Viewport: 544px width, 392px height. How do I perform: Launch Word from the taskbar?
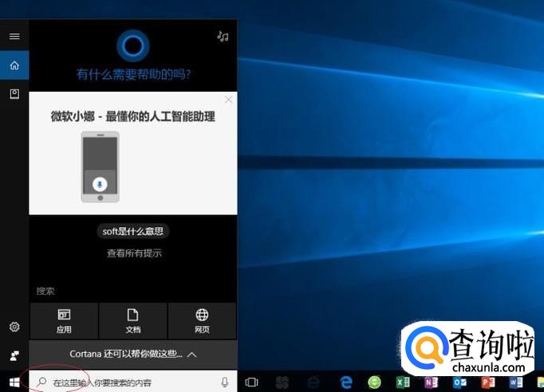coord(516,382)
